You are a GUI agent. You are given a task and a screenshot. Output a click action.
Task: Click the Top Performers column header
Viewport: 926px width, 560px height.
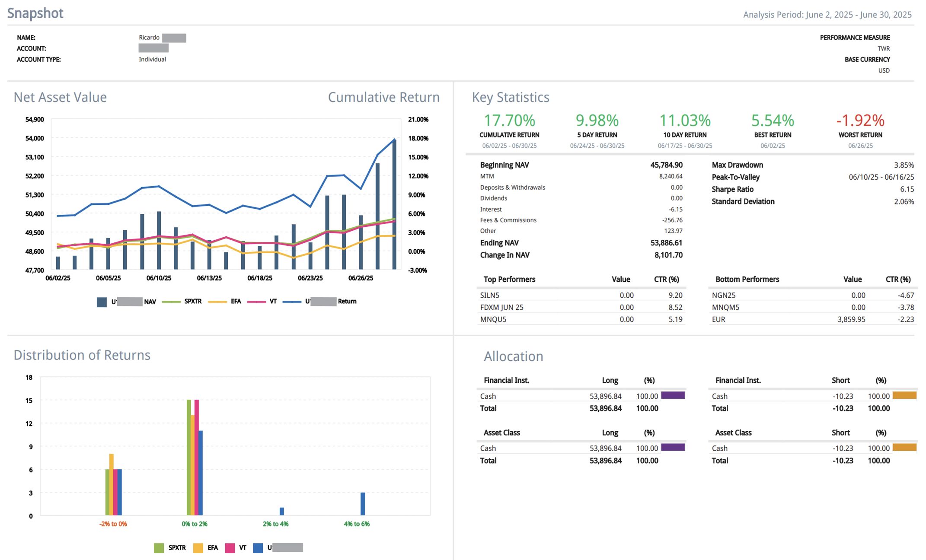(509, 279)
